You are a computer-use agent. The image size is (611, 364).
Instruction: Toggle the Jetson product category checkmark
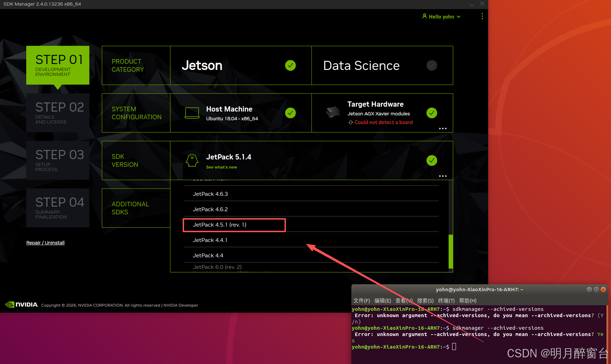tap(290, 65)
